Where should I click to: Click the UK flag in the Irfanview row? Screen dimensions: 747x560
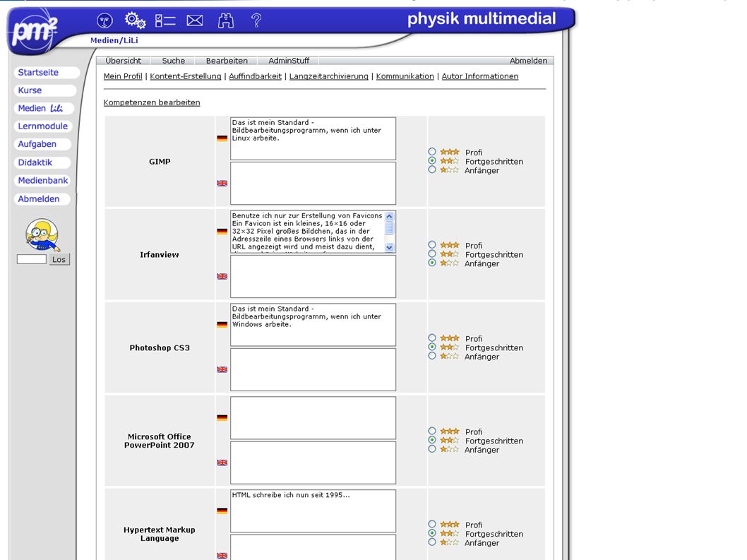(222, 276)
